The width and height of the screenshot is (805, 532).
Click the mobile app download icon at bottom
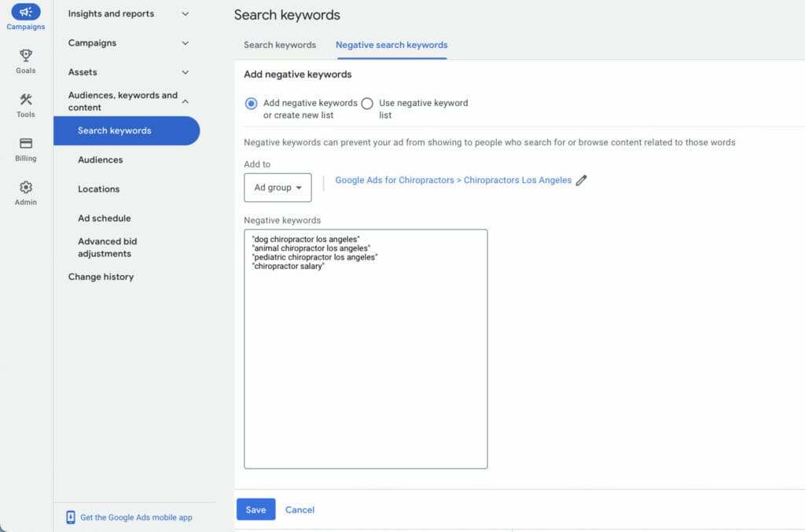(71, 518)
